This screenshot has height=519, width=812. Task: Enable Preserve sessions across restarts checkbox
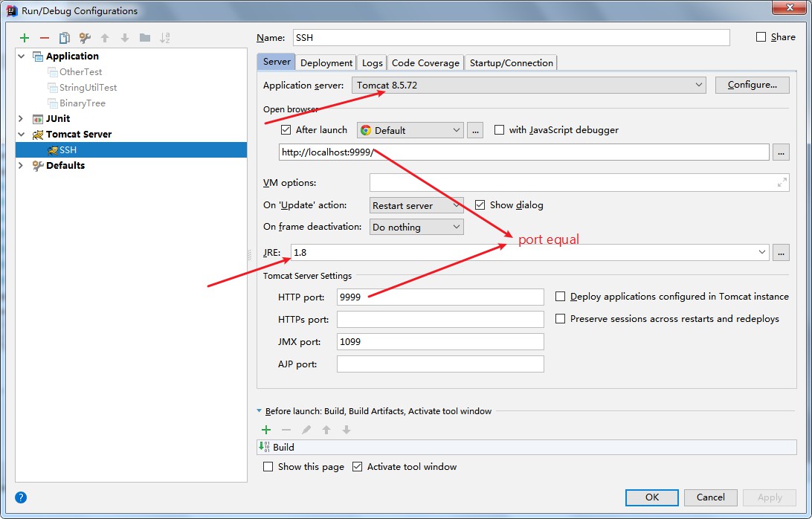pos(561,319)
